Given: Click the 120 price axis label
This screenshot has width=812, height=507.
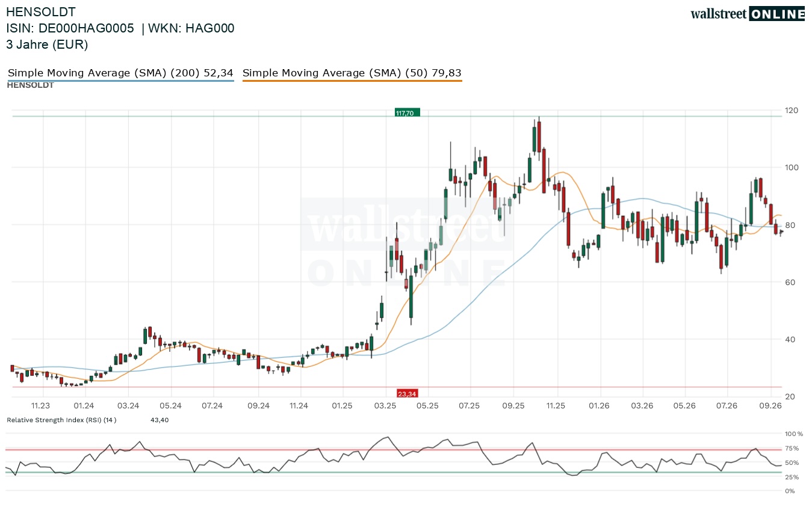Looking at the screenshot, I should [792, 110].
